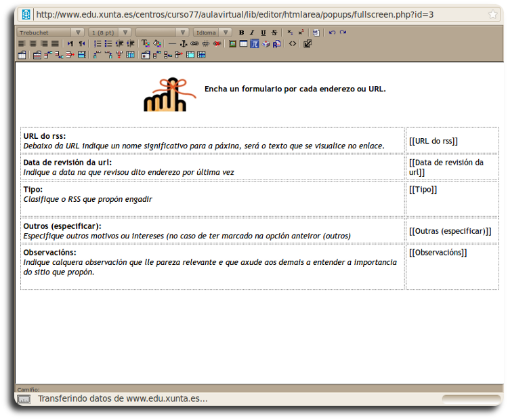
Task: Click the strikethrough toolbar button
Action: click(x=274, y=33)
